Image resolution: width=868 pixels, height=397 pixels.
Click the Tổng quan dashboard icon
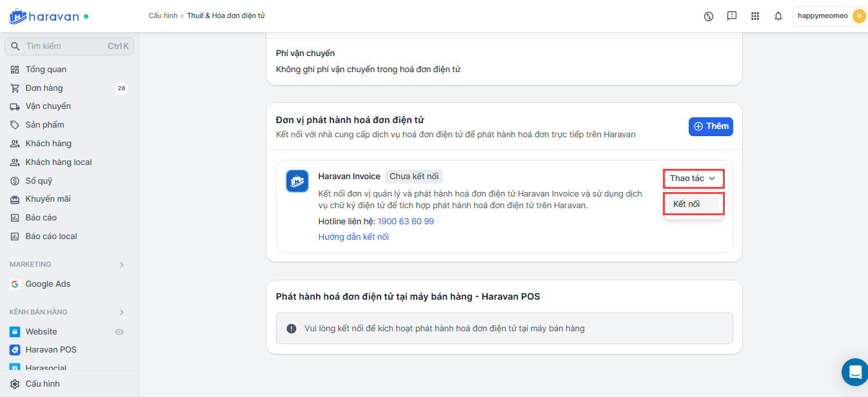(15, 70)
